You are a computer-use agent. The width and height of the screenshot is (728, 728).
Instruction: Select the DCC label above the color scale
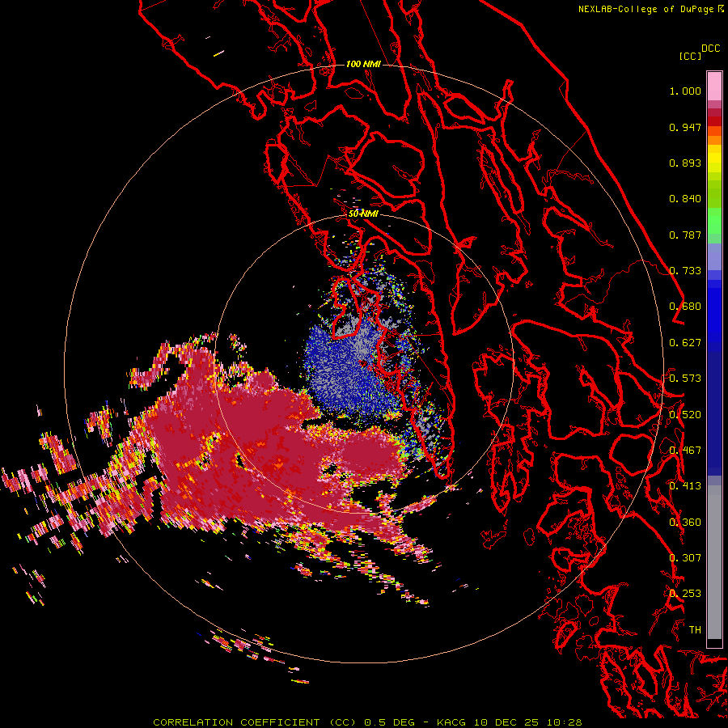(x=710, y=49)
